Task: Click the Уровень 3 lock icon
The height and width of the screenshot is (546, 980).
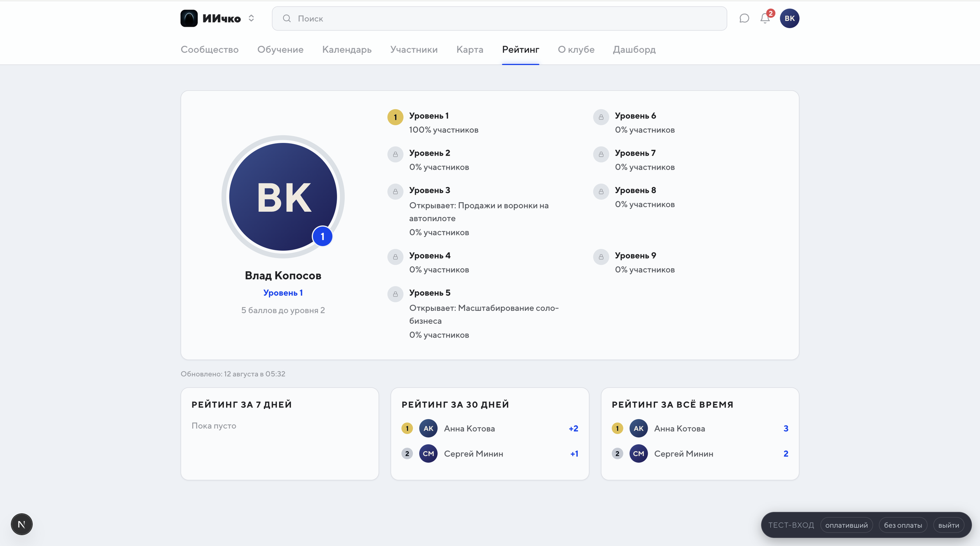Action: coord(395,191)
